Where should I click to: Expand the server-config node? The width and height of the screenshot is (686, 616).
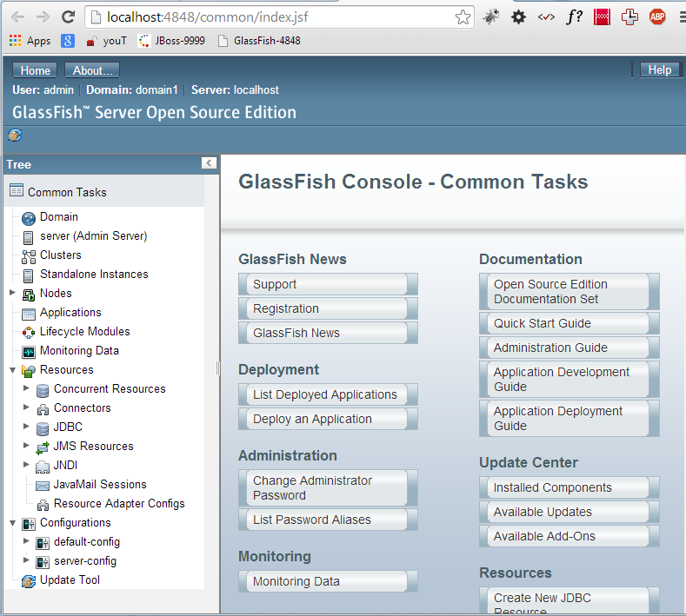click(26, 560)
